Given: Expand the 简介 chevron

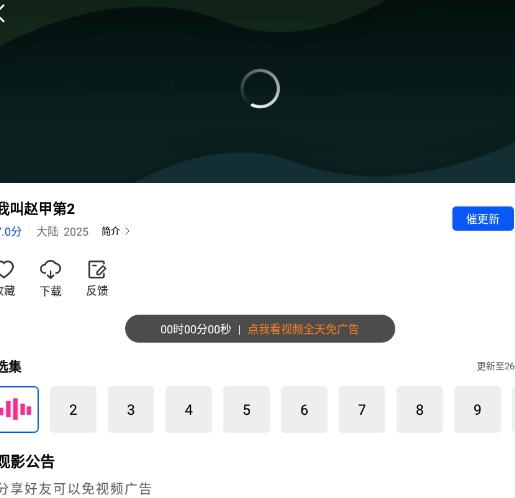Looking at the screenshot, I should (x=127, y=231).
